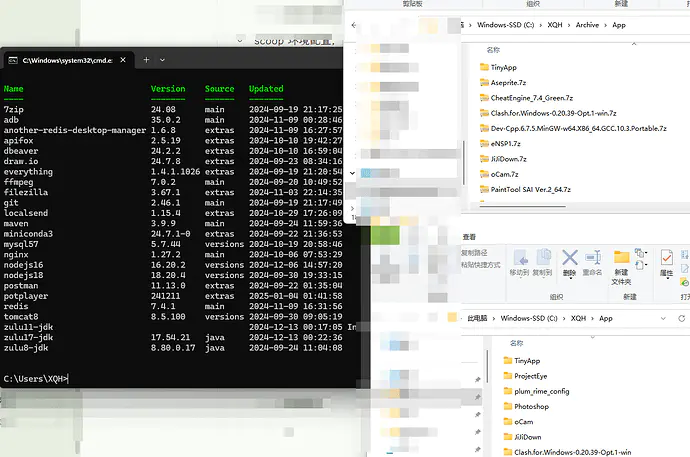Select the plum_rime_config folder
This screenshot has height=457, width=690.
(541, 392)
